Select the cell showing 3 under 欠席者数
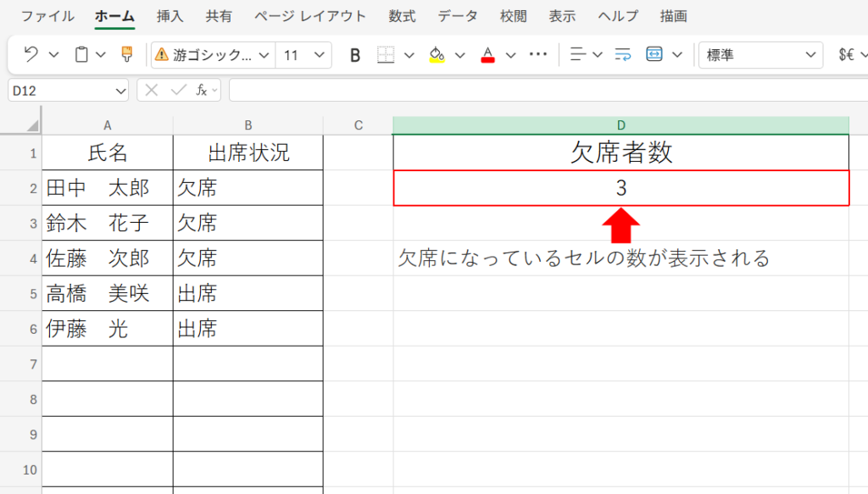Viewport: 868px width, 494px height. coord(620,188)
